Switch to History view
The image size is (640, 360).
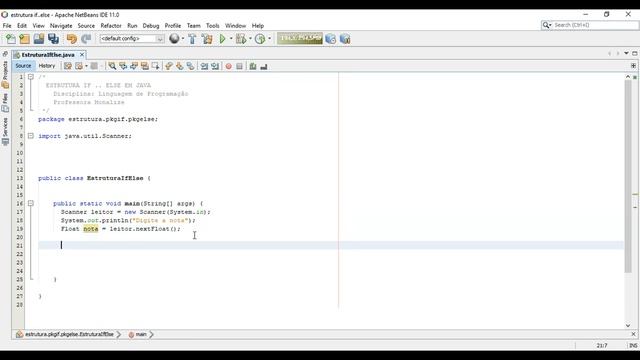[x=47, y=66]
